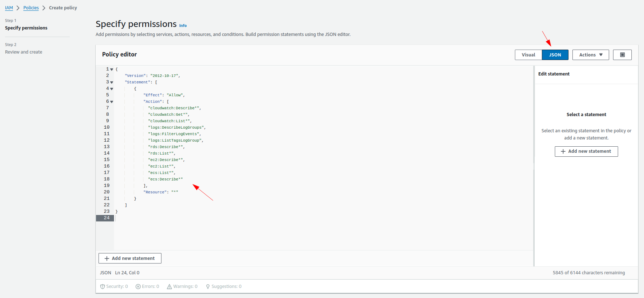
Task: Click Add new statement below the editor
Action: [x=130, y=258]
